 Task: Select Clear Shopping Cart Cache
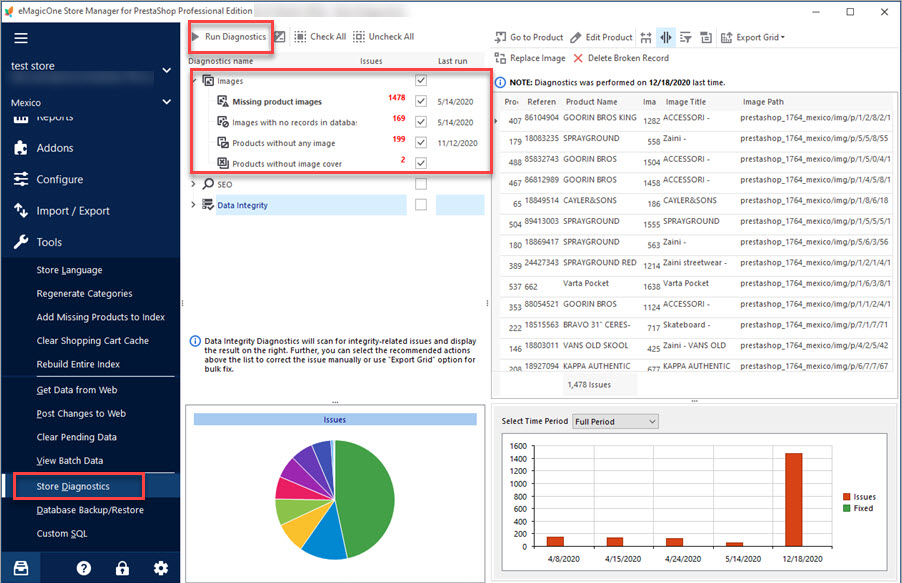coord(93,341)
